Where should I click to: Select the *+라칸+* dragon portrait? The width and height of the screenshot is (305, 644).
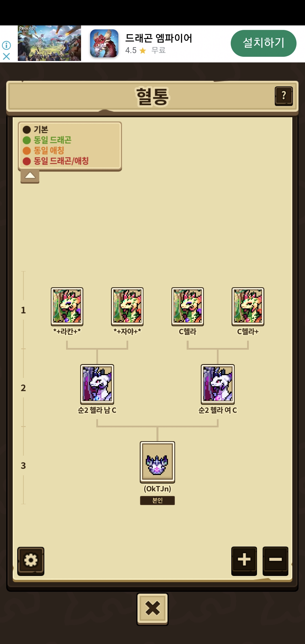click(x=67, y=306)
